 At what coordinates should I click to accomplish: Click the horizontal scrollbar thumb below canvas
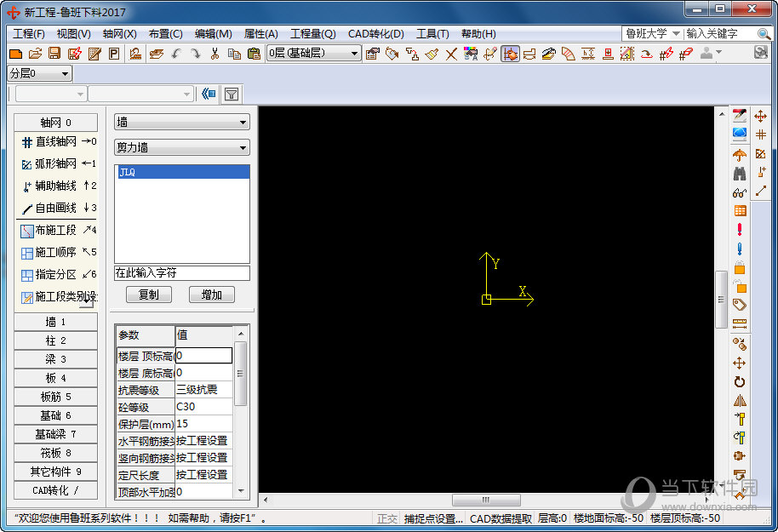coord(486,500)
